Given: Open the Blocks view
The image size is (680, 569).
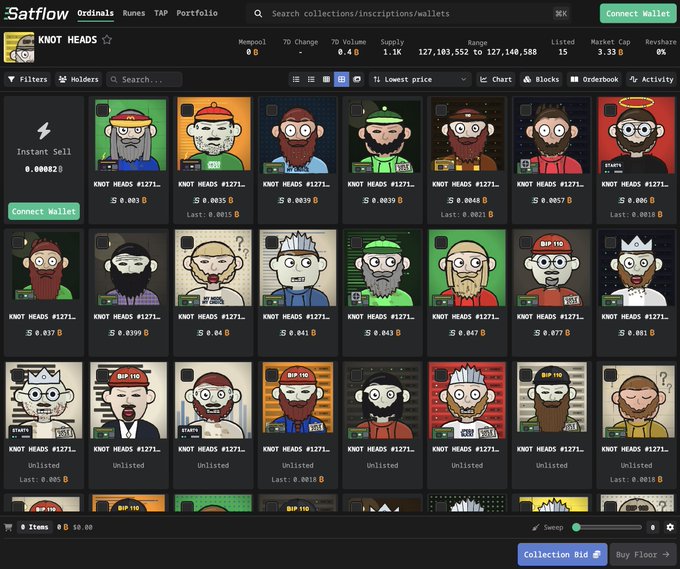Looking at the screenshot, I should point(541,79).
